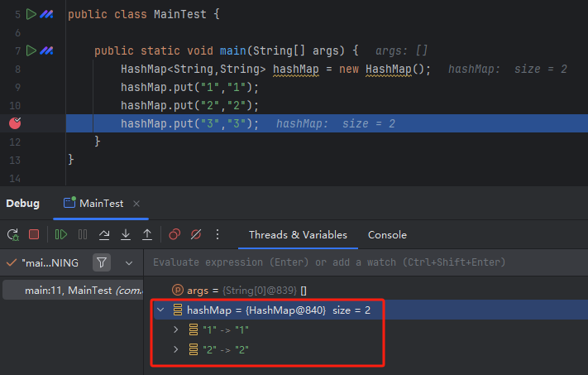This screenshot has width=588, height=375.
Task: Open the thread selector dropdown
Action: coord(128,262)
